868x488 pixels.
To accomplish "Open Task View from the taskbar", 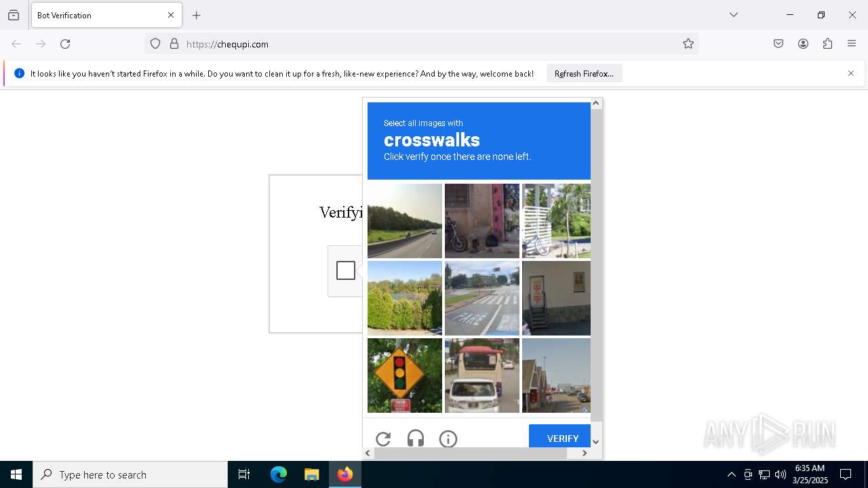I will 244,474.
